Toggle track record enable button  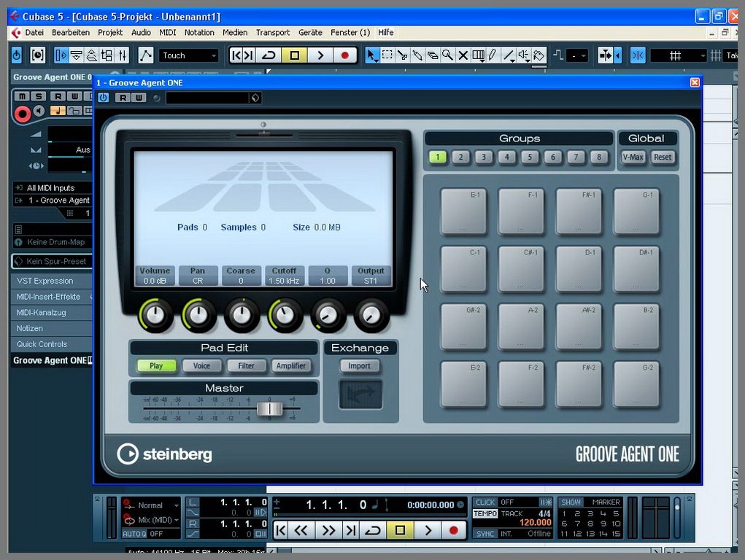click(22, 114)
